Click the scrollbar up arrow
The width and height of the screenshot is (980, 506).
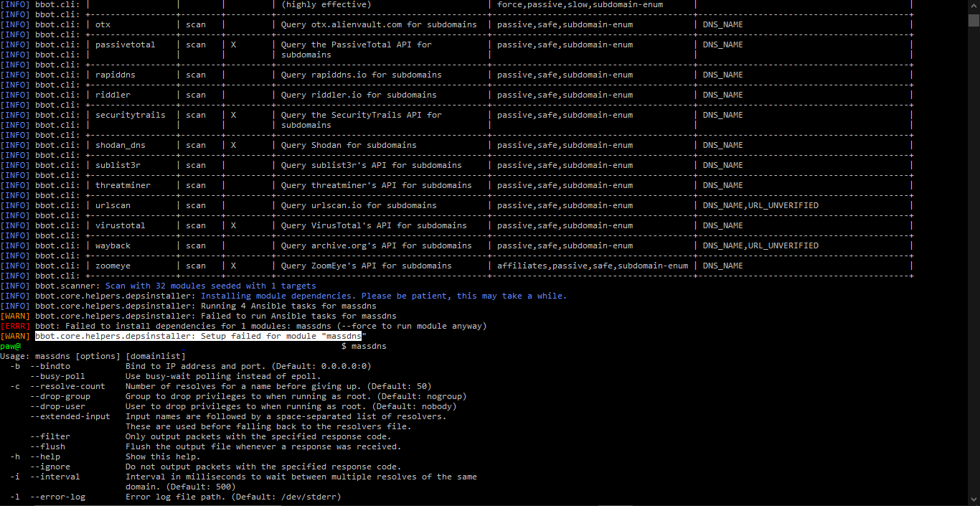pyautogui.click(x=975, y=5)
